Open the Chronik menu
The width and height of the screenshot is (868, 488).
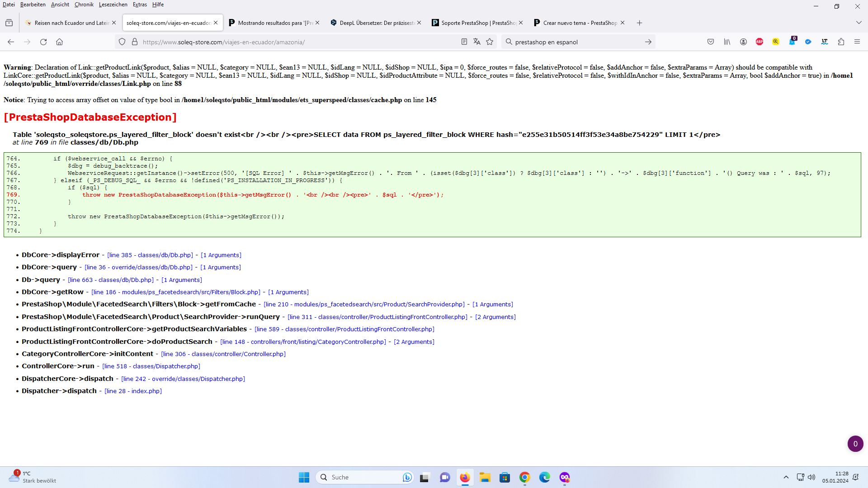[x=84, y=5]
